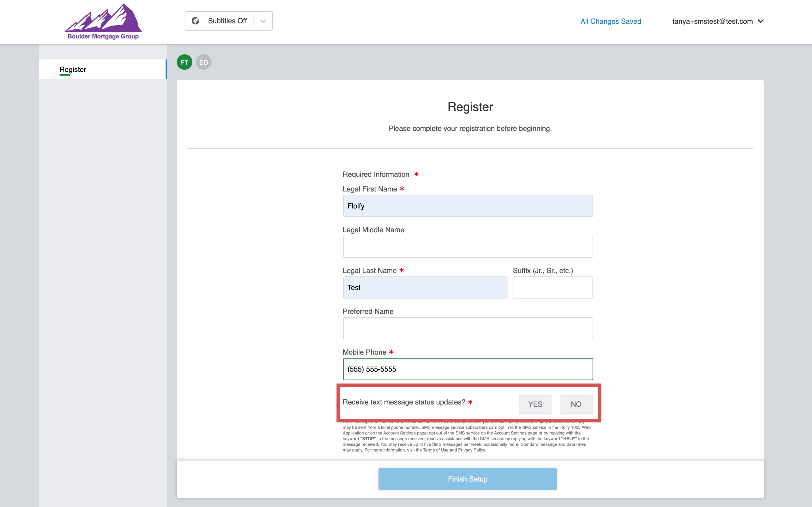Screen dimensions: 812x507
Task: Choose NO for text message updates
Action: tap(576, 404)
